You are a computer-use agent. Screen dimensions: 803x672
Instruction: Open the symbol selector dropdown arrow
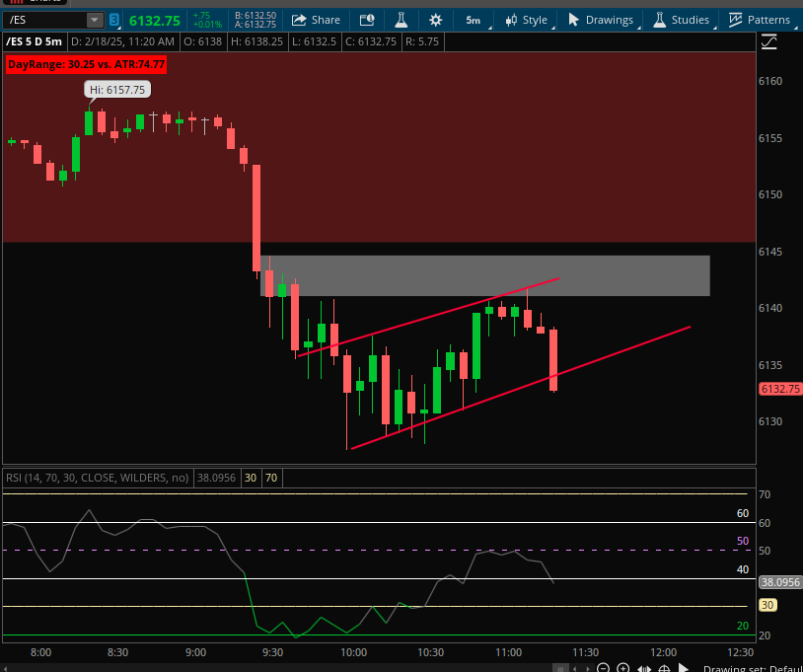[95, 20]
